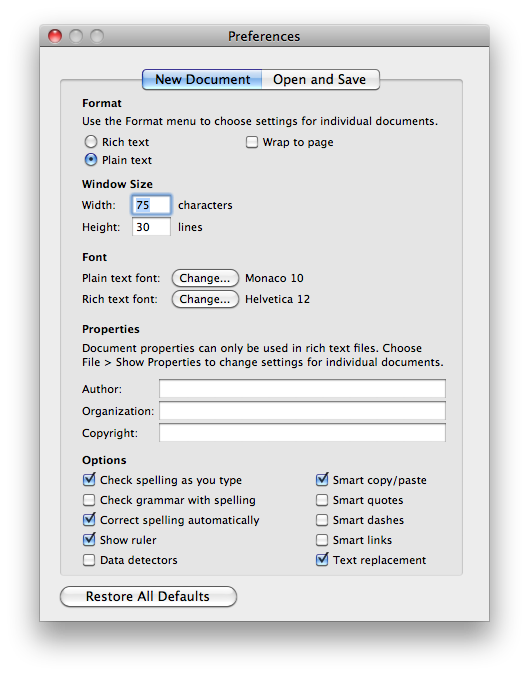Toggle the Show ruler checkbox
This screenshot has width=529, height=676.
tap(89, 539)
